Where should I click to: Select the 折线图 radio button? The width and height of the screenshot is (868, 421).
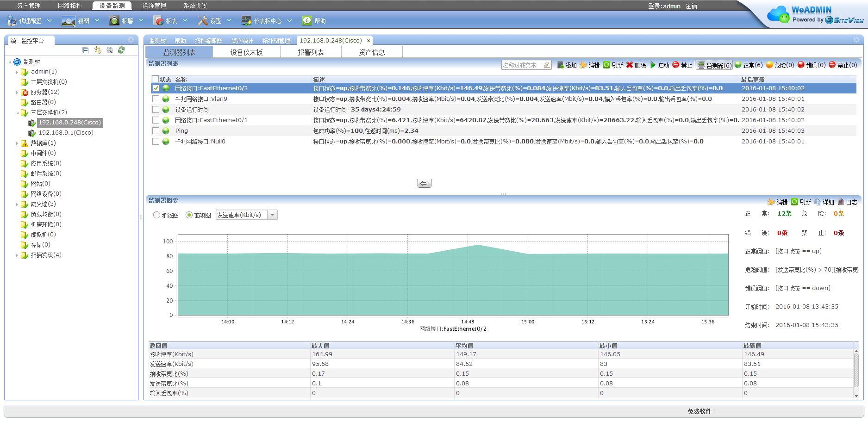[x=156, y=215]
